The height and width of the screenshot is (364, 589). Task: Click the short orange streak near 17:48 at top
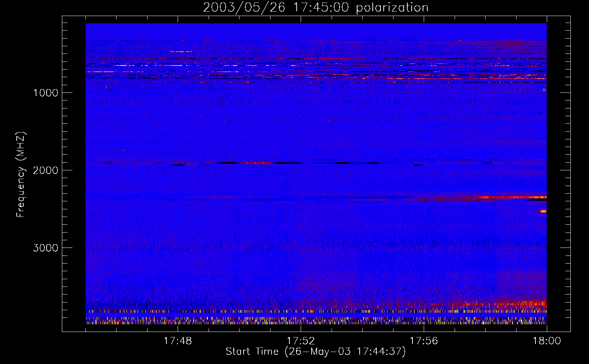(x=181, y=52)
